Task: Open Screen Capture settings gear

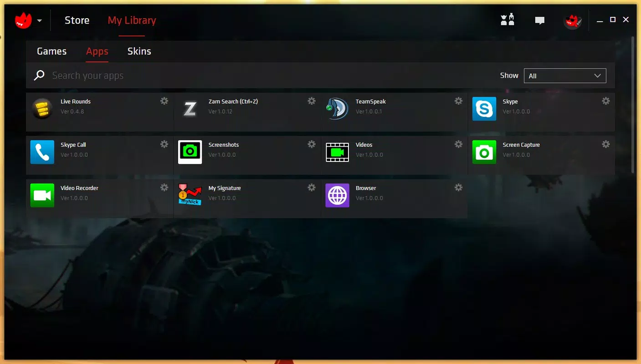Action: (x=606, y=144)
